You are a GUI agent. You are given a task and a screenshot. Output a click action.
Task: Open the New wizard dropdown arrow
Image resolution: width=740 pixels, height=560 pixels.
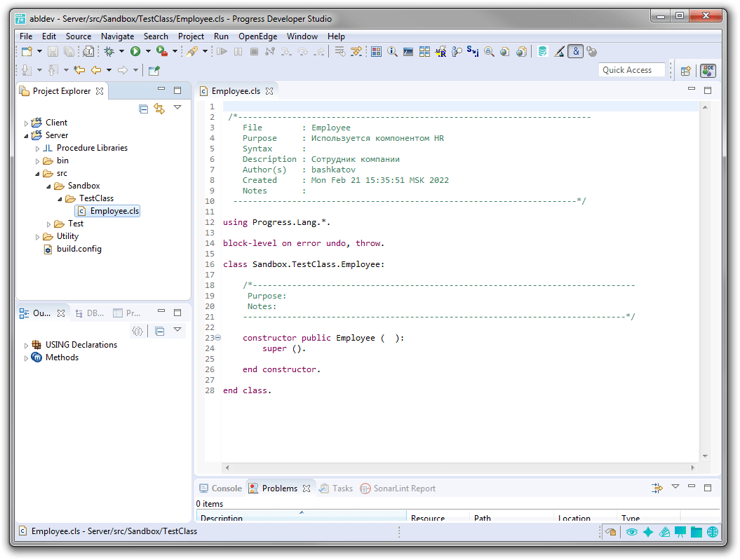pos(40,51)
